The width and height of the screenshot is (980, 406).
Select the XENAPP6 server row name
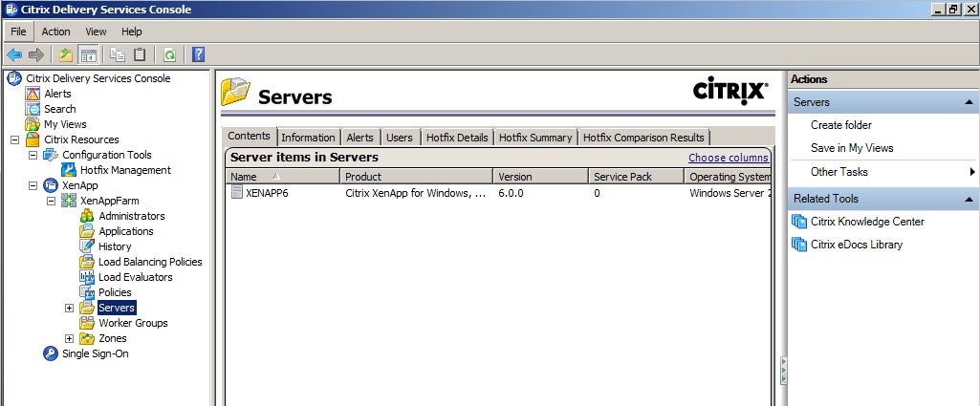[x=267, y=193]
